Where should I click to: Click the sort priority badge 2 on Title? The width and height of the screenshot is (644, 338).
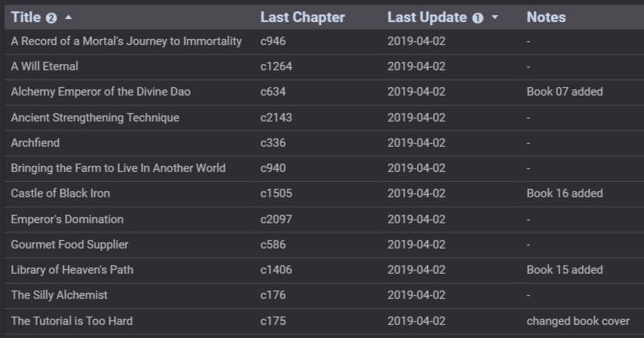pyautogui.click(x=51, y=18)
